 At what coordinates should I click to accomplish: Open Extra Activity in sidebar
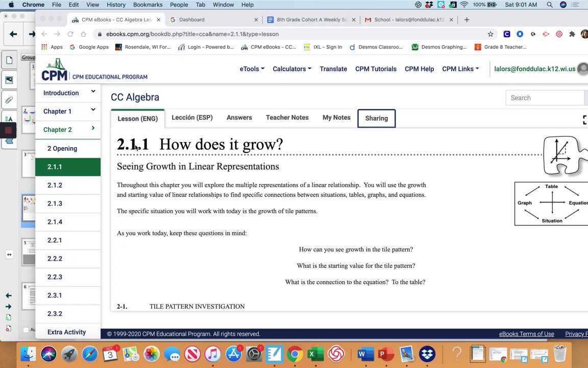coord(68,332)
